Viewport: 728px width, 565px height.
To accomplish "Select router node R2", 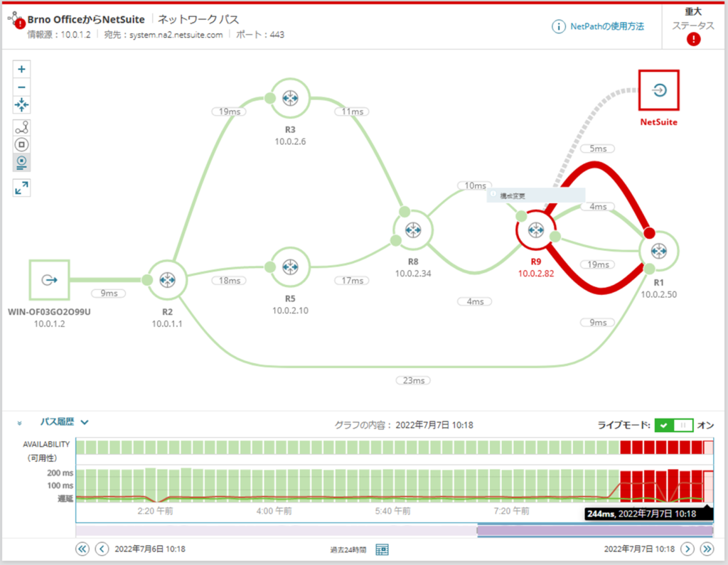I will [167, 280].
